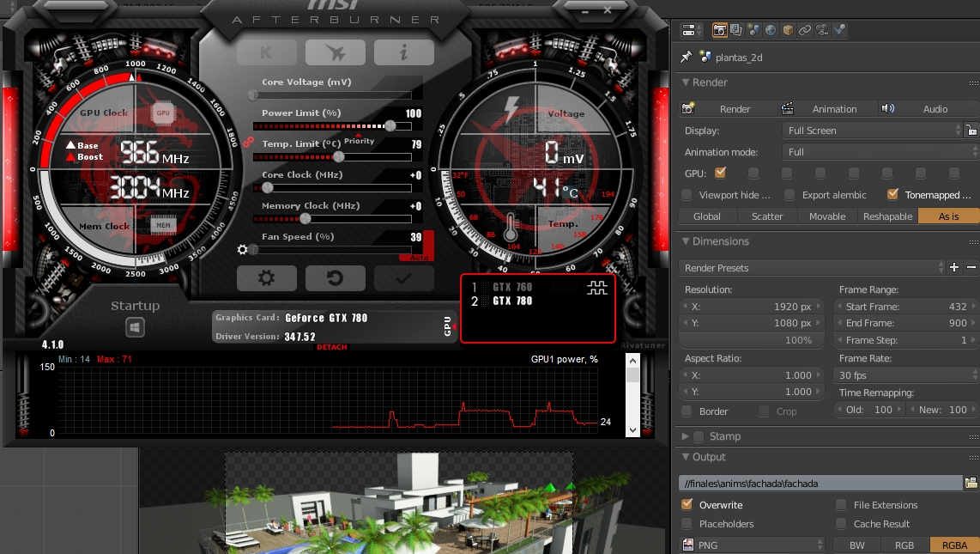
Task: Select the active Render properties tab
Action: [719, 29]
